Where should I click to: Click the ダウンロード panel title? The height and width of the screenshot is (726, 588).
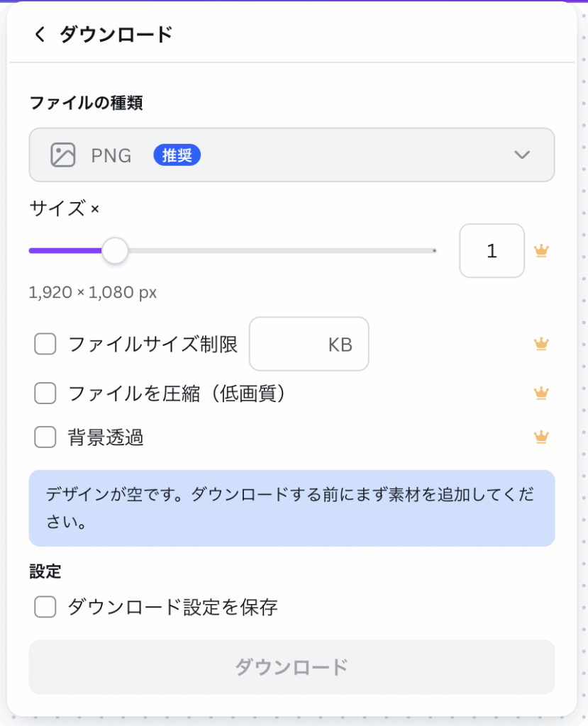116,34
